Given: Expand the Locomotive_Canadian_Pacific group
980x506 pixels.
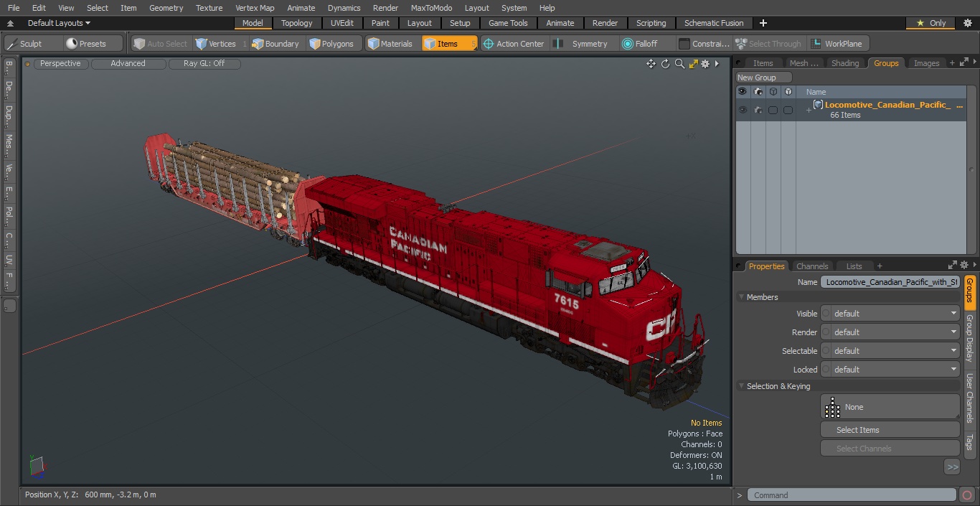Looking at the screenshot, I should pyautogui.click(x=809, y=110).
